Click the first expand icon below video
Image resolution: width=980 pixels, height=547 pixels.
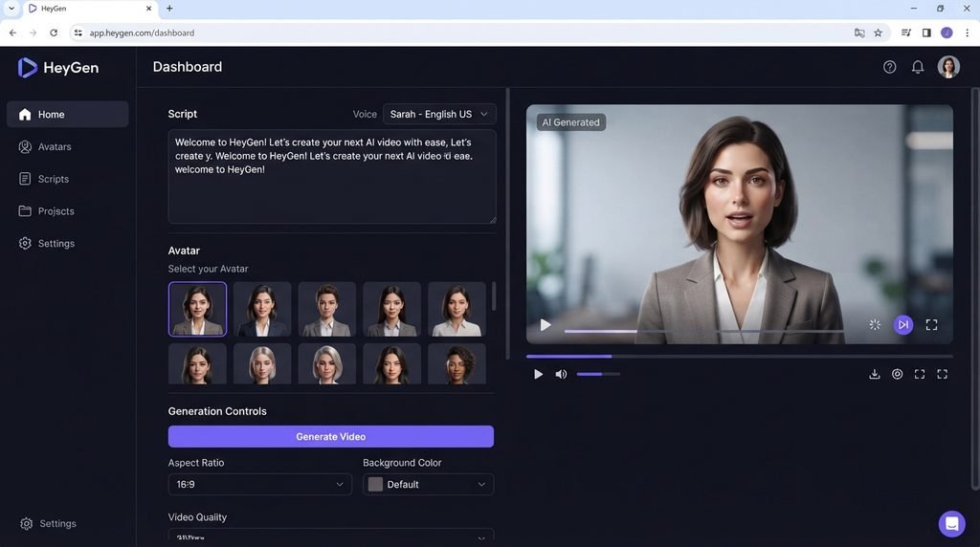(920, 374)
